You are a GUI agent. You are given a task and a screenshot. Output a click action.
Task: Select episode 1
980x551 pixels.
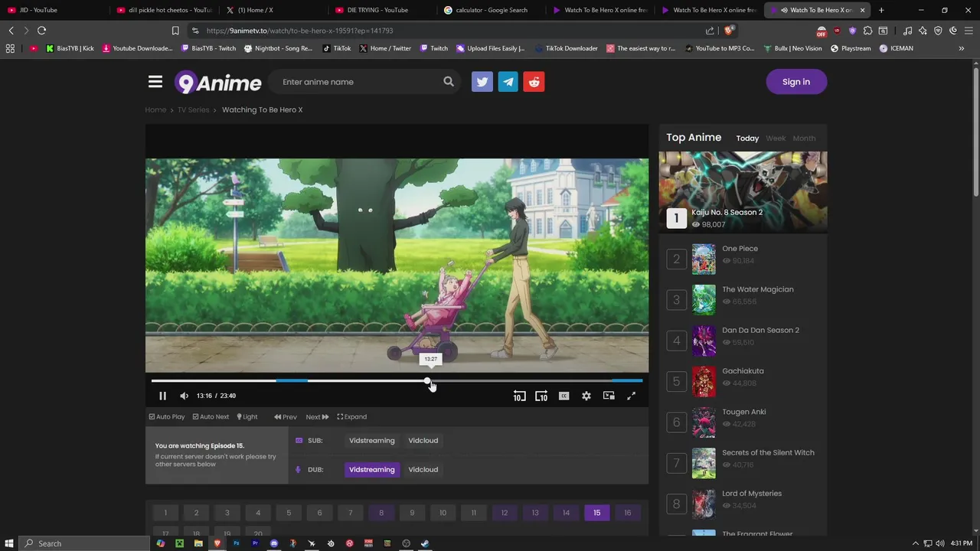tap(165, 513)
